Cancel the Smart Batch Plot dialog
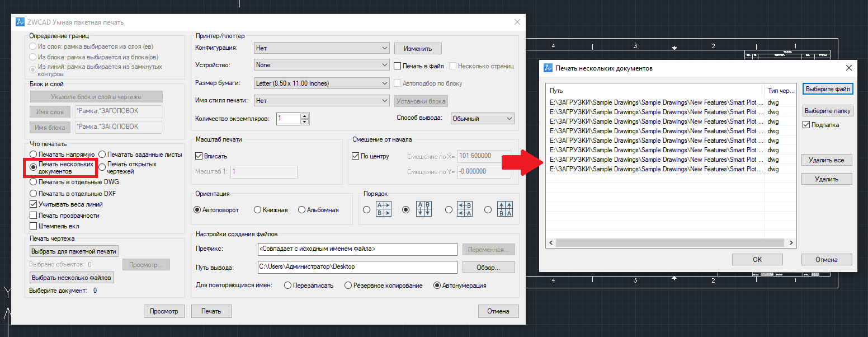 point(498,311)
